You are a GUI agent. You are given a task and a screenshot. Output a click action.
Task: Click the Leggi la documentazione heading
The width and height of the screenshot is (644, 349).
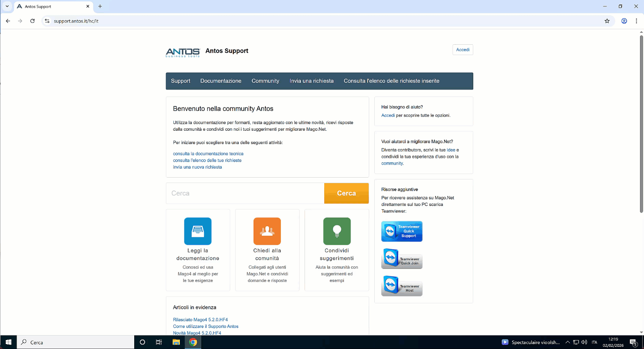[x=198, y=254]
